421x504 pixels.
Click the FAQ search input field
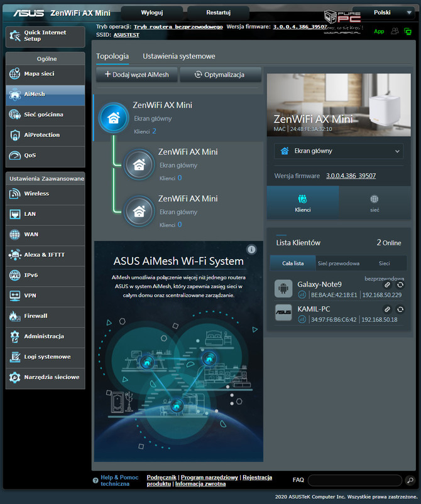point(355,480)
